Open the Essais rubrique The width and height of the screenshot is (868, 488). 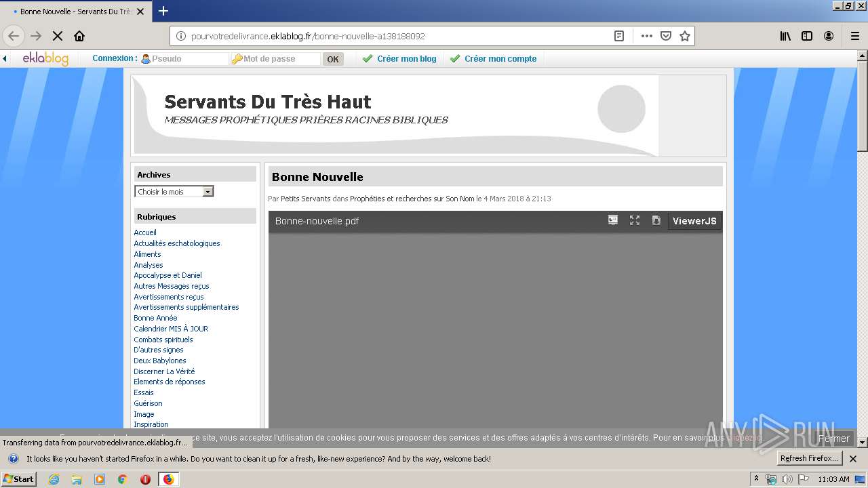point(144,392)
